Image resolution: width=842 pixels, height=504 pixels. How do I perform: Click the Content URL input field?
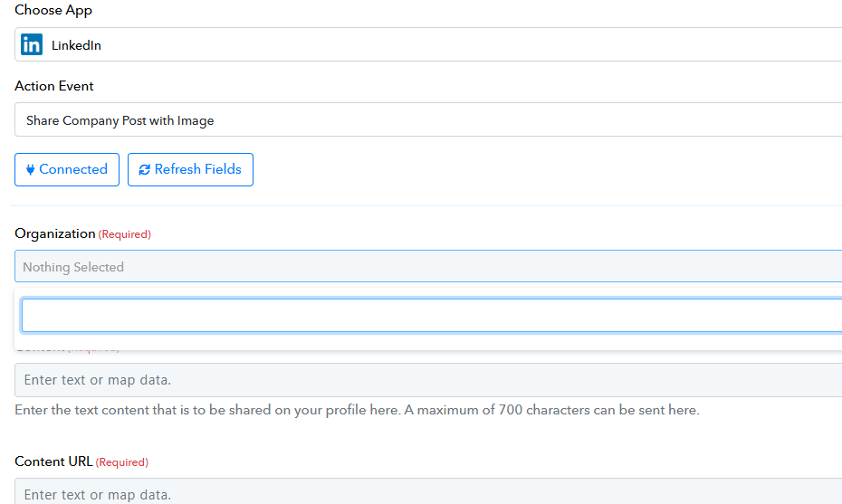pyautogui.click(x=428, y=491)
